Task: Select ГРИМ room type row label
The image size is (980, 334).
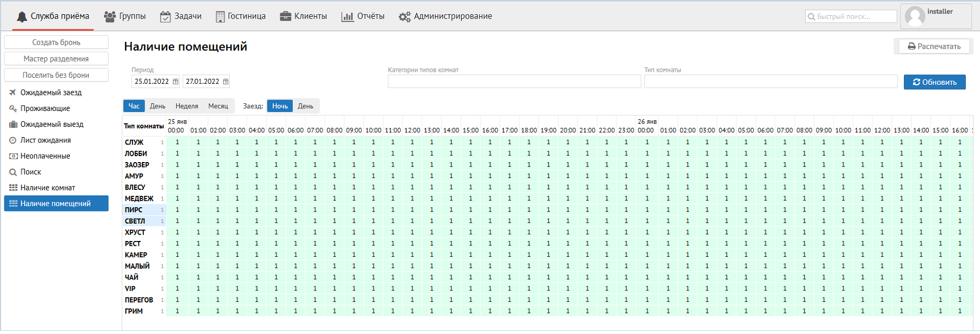Action: click(x=134, y=311)
